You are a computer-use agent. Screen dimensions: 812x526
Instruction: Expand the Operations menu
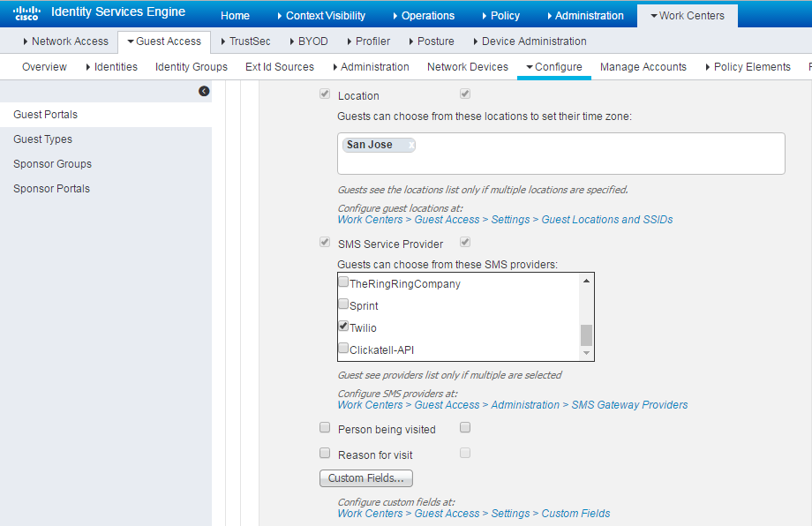pos(424,16)
